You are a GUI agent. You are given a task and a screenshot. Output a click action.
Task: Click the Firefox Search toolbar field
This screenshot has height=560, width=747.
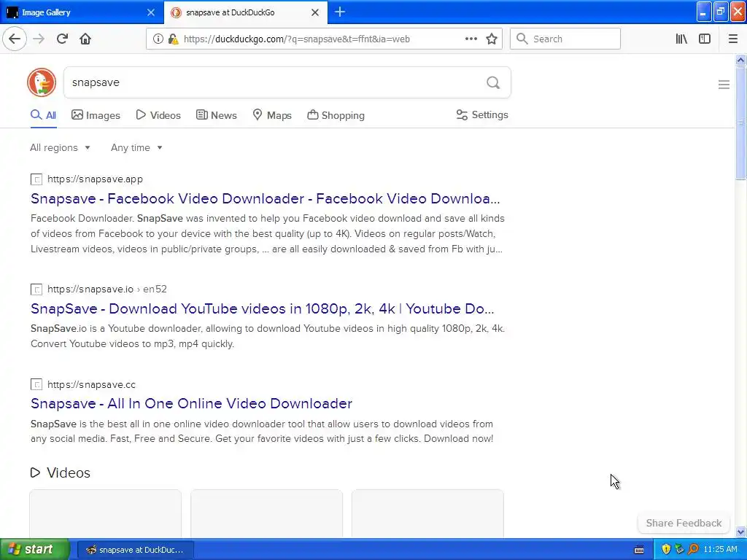coord(565,39)
